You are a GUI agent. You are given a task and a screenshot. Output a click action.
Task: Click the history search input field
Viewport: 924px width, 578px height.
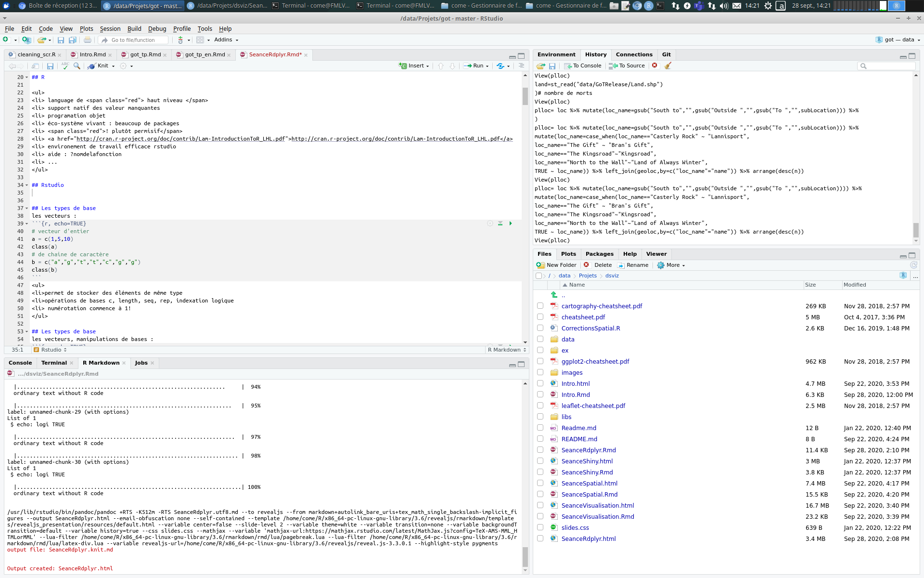coord(890,66)
